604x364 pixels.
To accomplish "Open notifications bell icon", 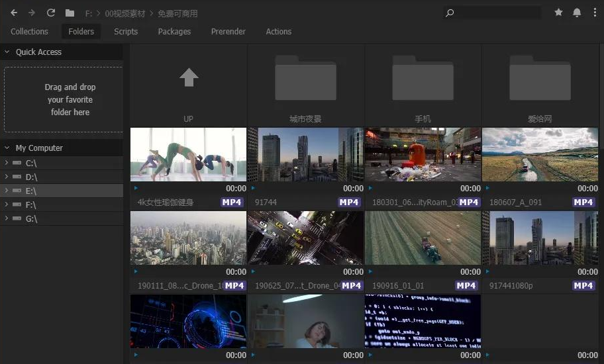I will pos(577,13).
